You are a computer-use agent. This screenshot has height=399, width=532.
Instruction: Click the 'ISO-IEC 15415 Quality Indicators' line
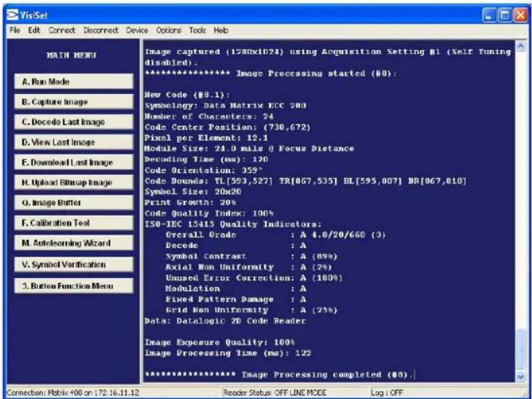[x=233, y=224]
